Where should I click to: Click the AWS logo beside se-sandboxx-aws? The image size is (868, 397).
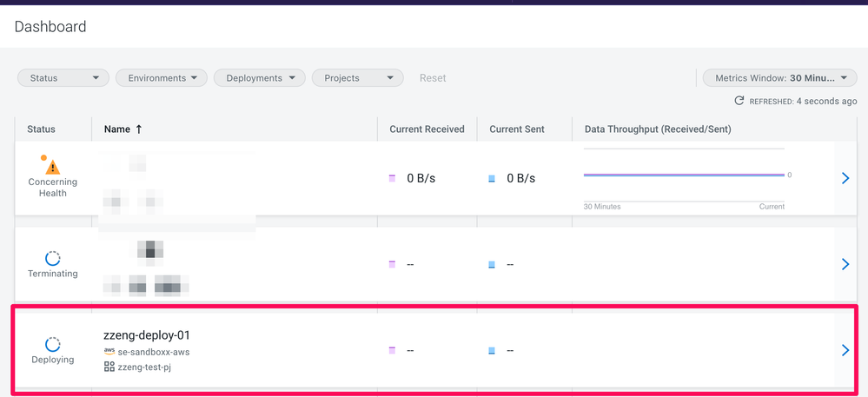pos(109,351)
